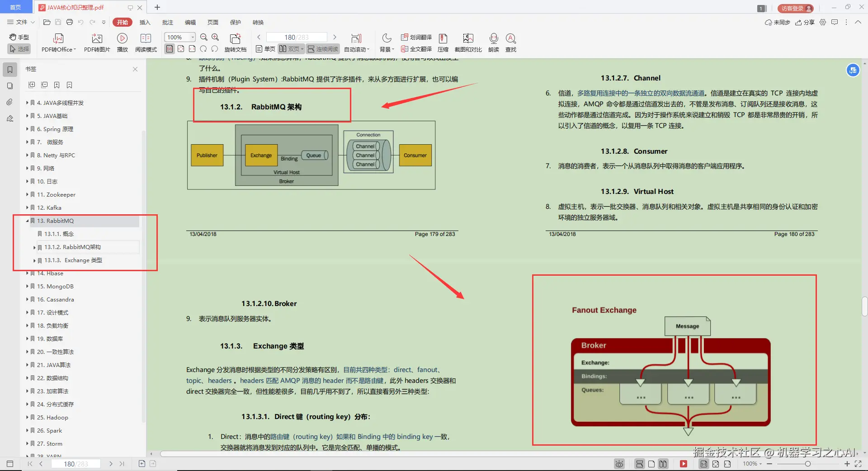Enter full screen from the status bar
The image size is (868, 471).
coord(858,464)
